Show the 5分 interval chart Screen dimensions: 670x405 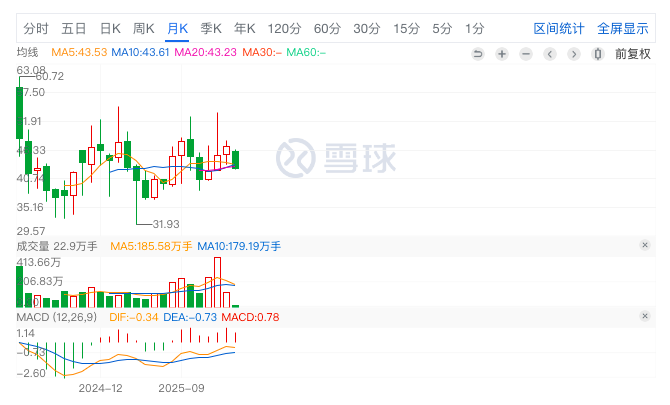[442, 29]
